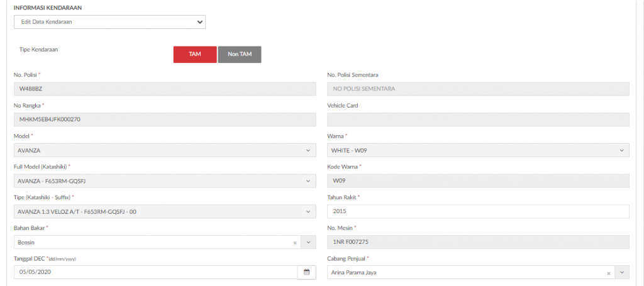This screenshot has width=644, height=286.
Task: Clear the Cabang Penjual selection with x
Action: 609,272
